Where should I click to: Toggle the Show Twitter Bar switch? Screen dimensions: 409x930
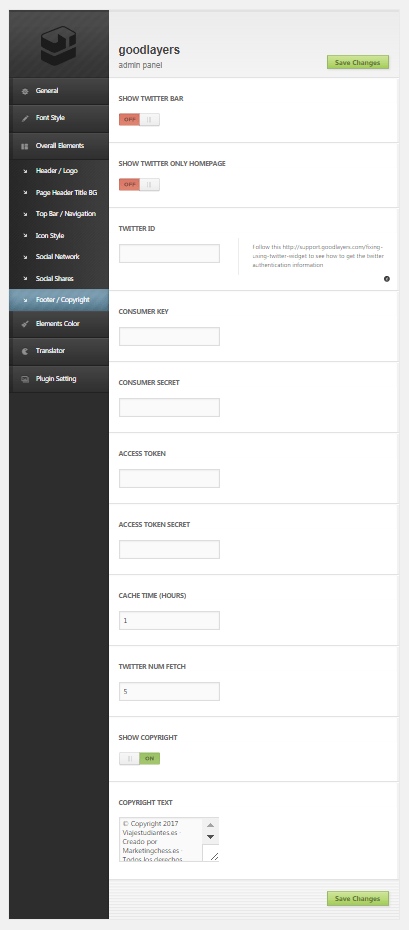click(x=139, y=120)
